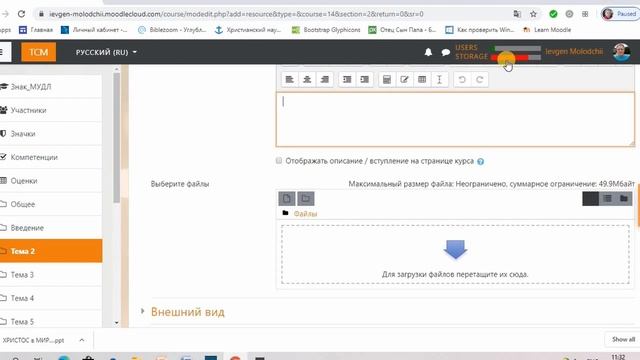Screen dimensions: 640x360
Task: Center text in editor toolbar
Action: (x=307, y=80)
